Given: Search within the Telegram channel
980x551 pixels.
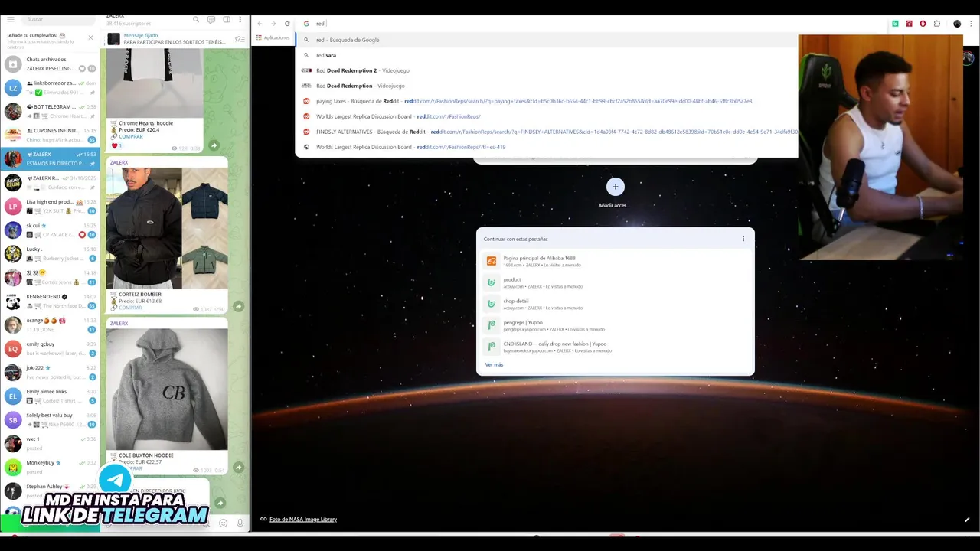Looking at the screenshot, I should (196, 19).
